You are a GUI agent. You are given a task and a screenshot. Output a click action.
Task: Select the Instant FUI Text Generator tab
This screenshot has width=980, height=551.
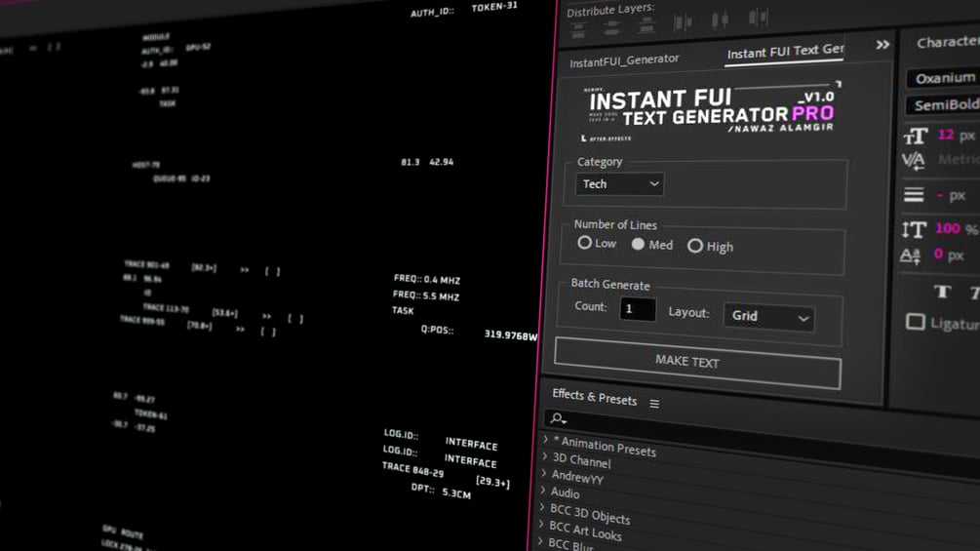[x=785, y=52]
